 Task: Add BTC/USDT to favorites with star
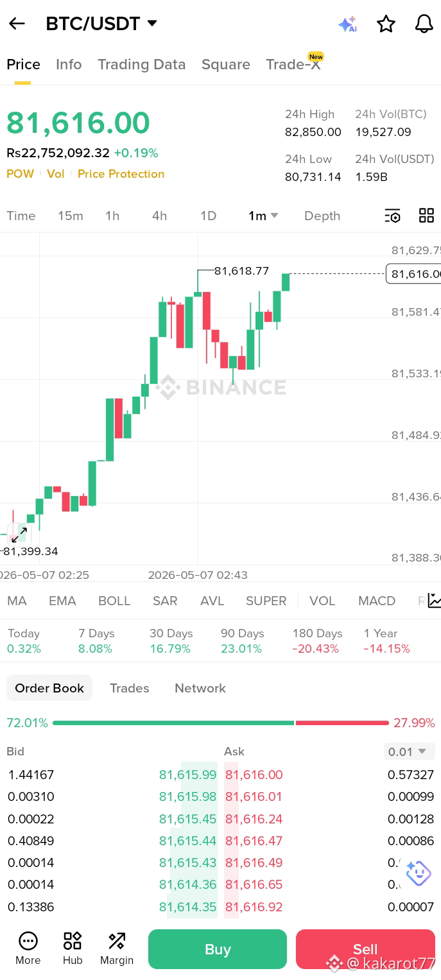point(386,24)
